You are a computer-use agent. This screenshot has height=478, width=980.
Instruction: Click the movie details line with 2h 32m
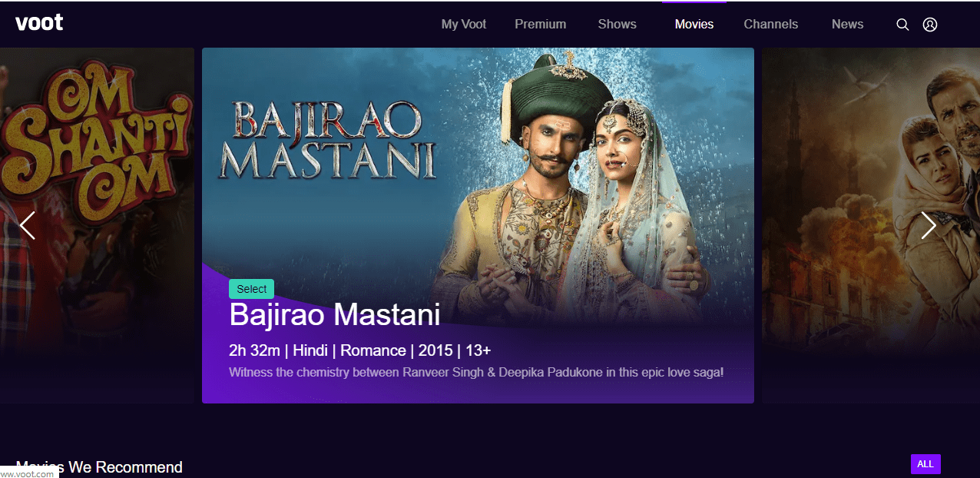tap(360, 350)
